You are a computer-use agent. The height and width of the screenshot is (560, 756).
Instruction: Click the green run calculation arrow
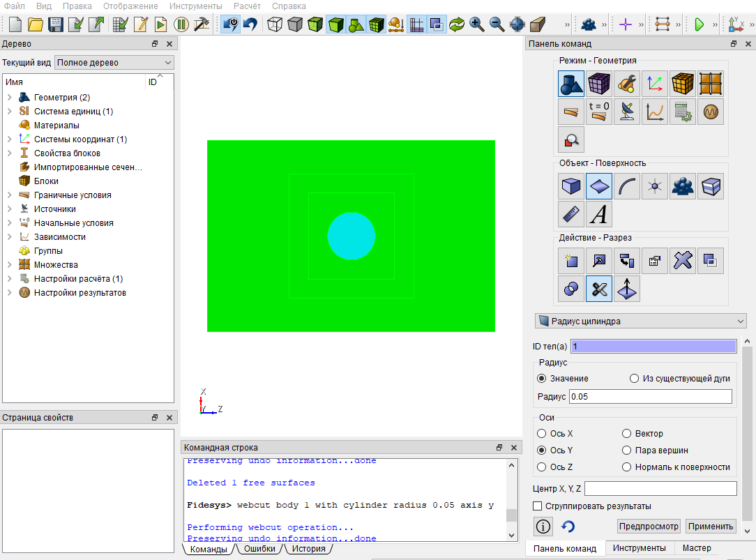(699, 24)
